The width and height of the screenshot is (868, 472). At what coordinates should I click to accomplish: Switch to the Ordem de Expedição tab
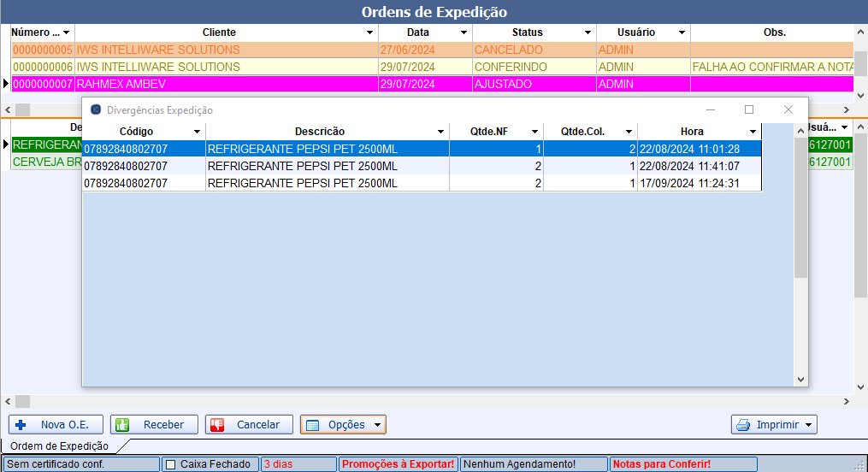(x=58, y=445)
